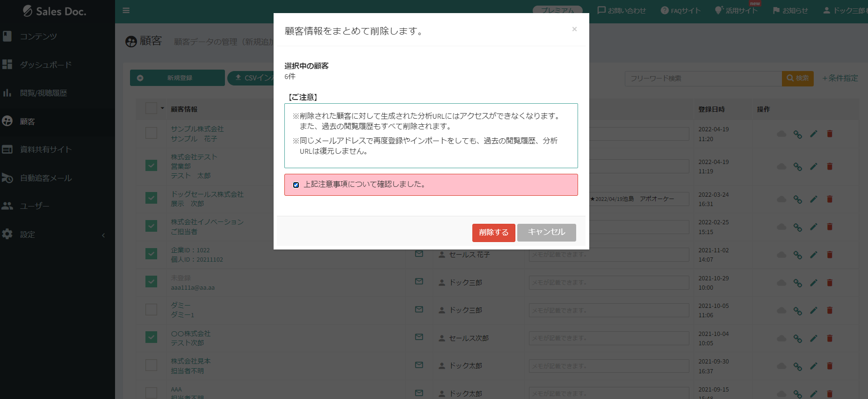This screenshot has width=868, height=399.
Task: Open FAQサイト link
Action: tap(680, 11)
